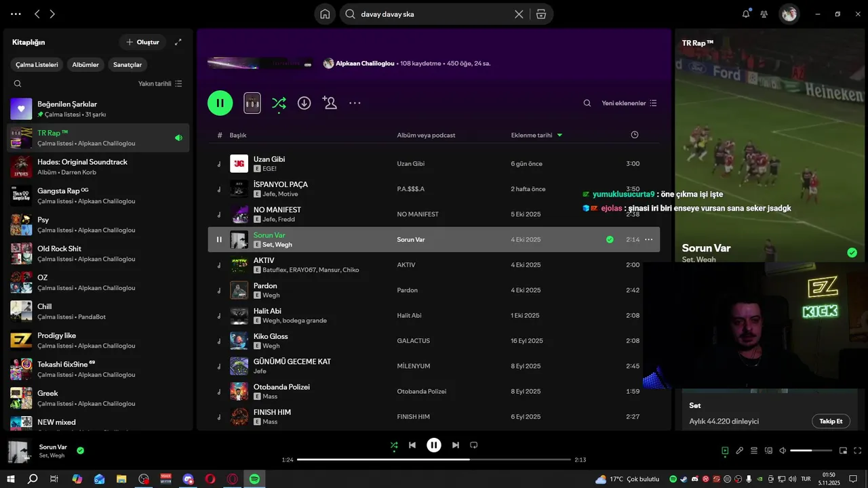Viewport: 868px width, 488px height.
Task: Go to Spotify Home
Action: click(325, 14)
